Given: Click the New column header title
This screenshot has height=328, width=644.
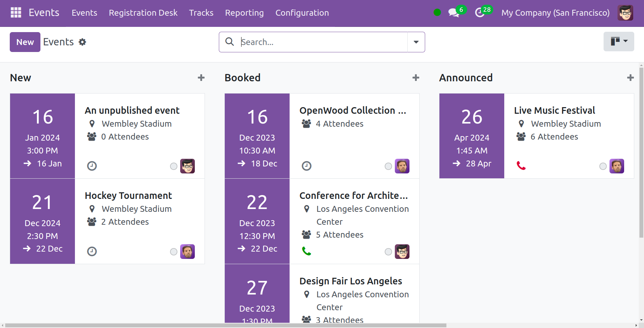Looking at the screenshot, I should pos(21,77).
